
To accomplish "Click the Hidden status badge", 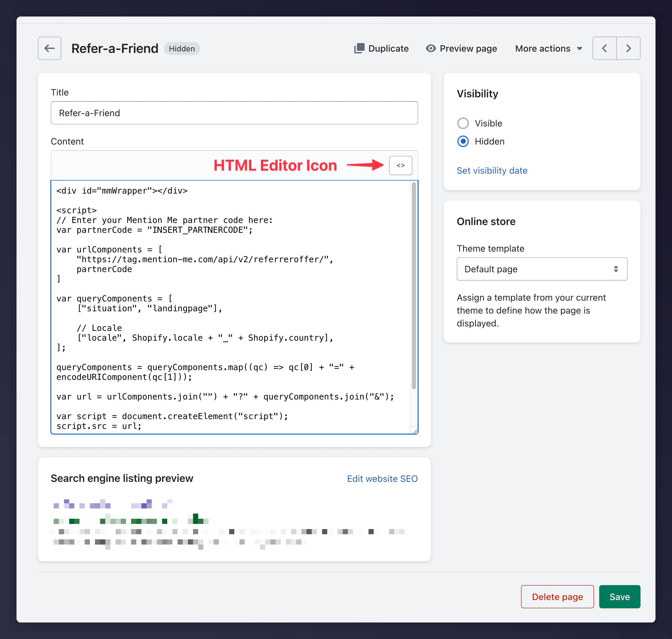I will [x=182, y=48].
